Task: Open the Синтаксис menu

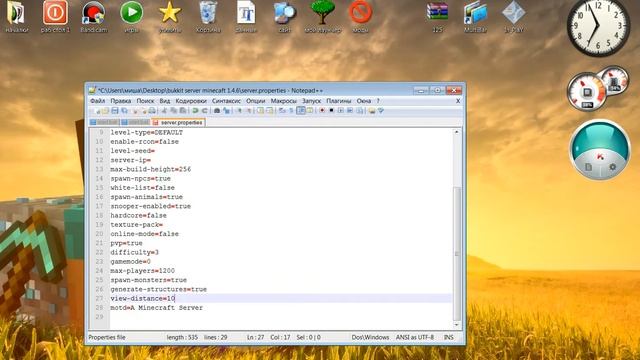Action: (x=226, y=101)
